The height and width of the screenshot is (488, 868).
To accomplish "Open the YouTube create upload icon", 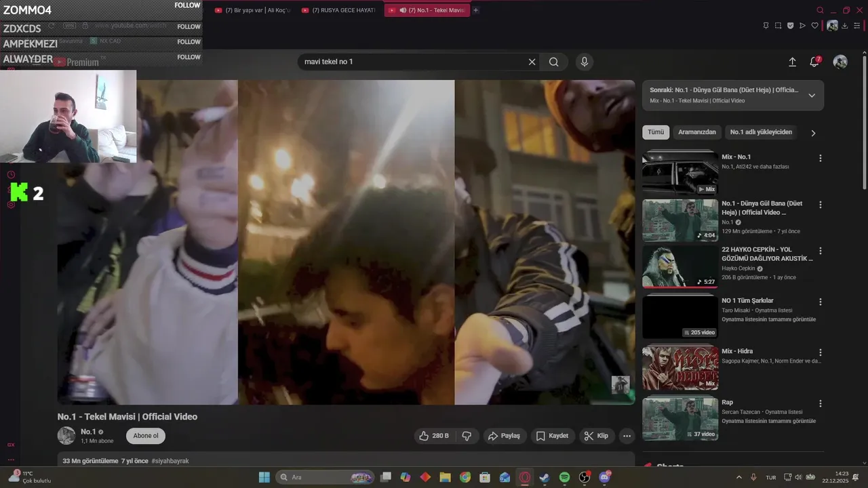I will [792, 62].
